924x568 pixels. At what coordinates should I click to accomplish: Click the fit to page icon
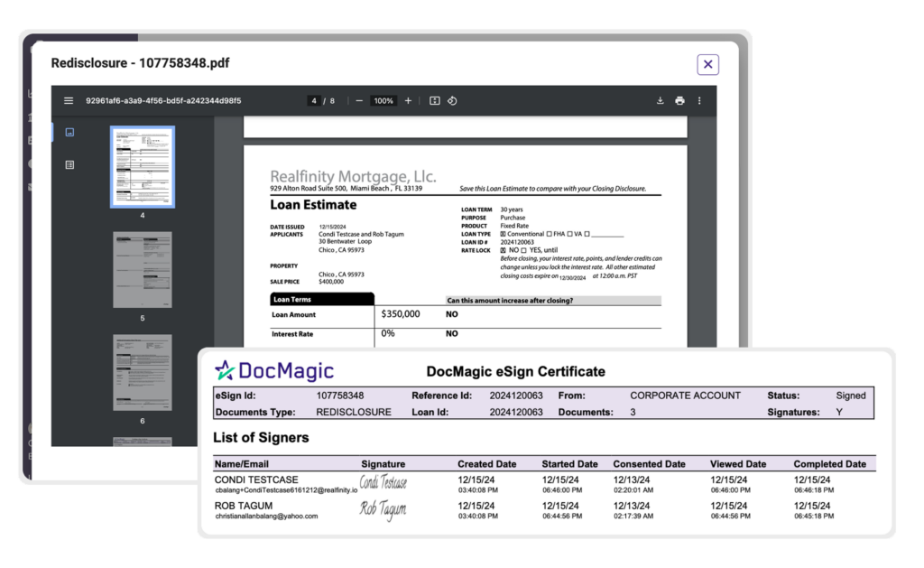pyautogui.click(x=434, y=101)
